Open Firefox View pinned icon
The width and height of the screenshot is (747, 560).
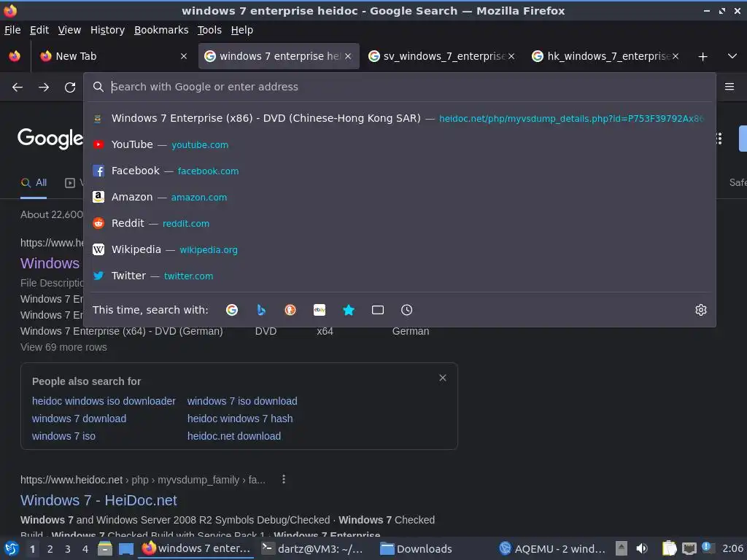tap(15, 56)
